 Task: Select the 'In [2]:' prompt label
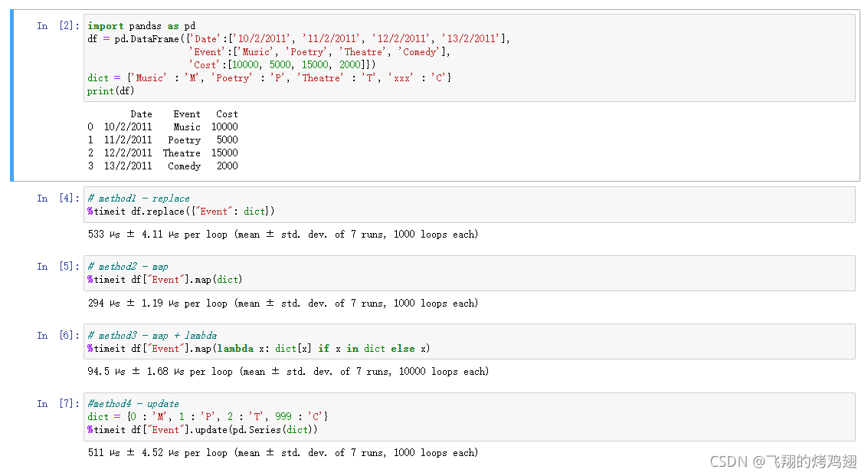(x=58, y=25)
